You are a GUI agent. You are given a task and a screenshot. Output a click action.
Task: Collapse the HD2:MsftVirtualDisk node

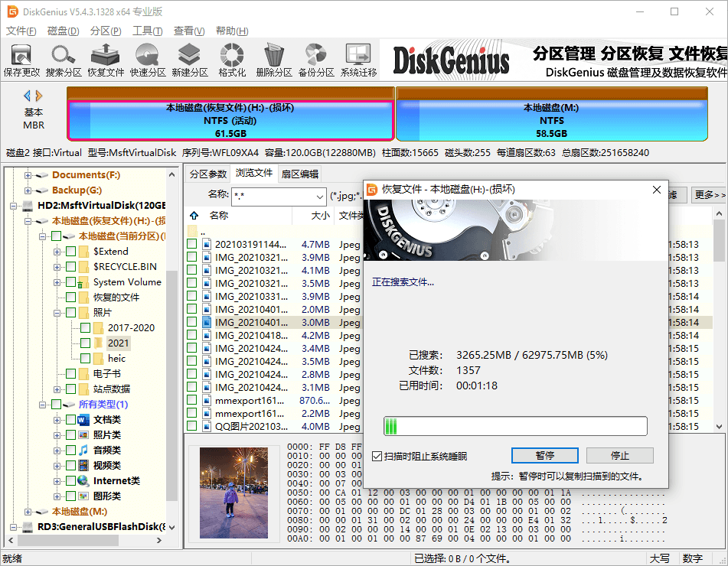pos(13,206)
